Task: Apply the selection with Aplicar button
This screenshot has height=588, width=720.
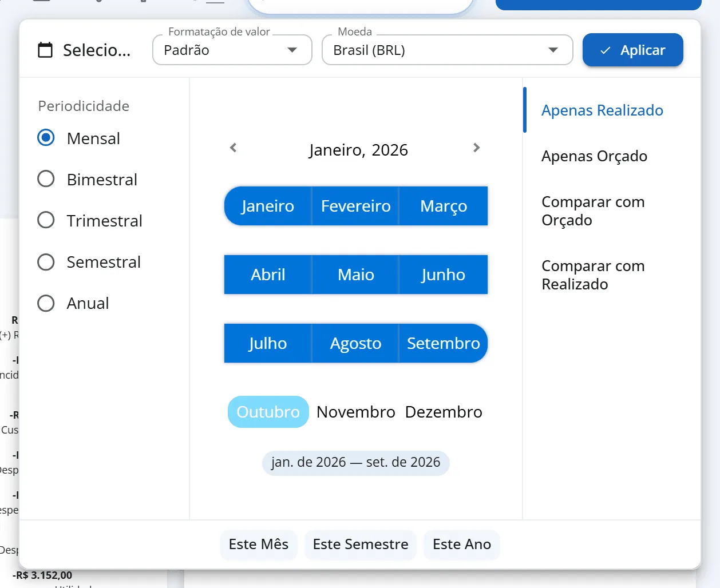Action: (x=633, y=50)
